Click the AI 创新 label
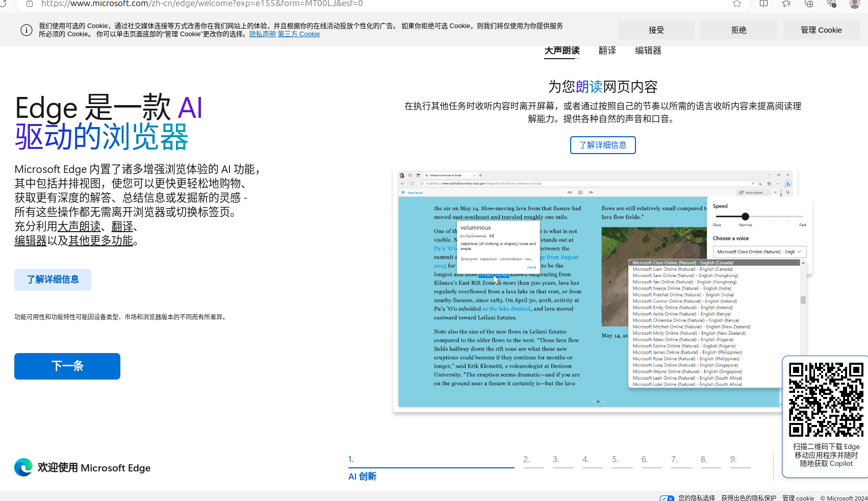This screenshot has width=868, height=501. pyautogui.click(x=362, y=476)
